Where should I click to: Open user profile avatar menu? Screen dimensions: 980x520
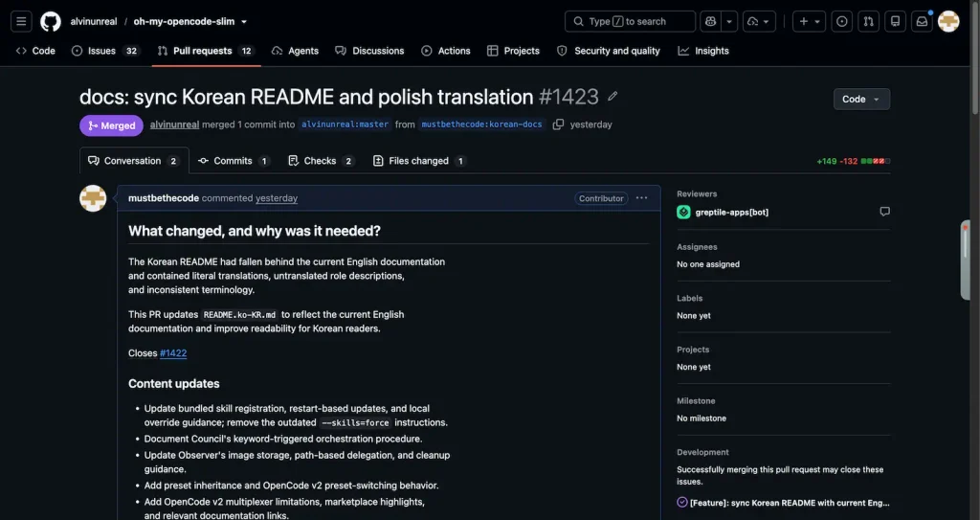948,21
